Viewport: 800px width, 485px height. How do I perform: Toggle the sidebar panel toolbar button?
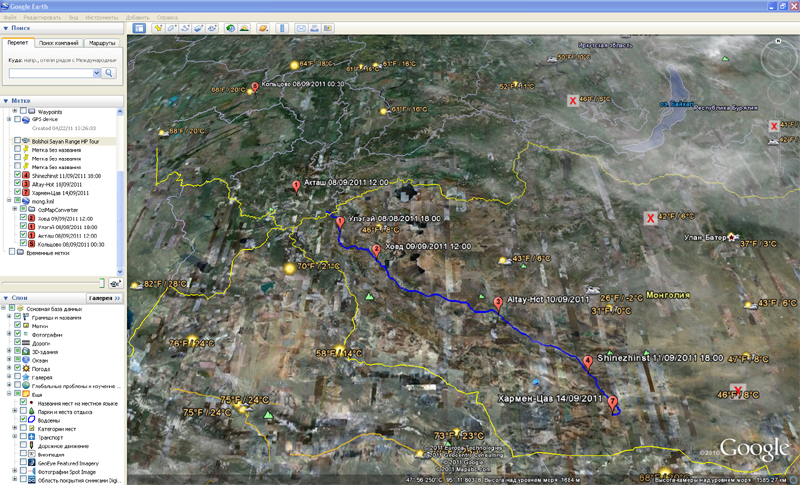[139, 28]
